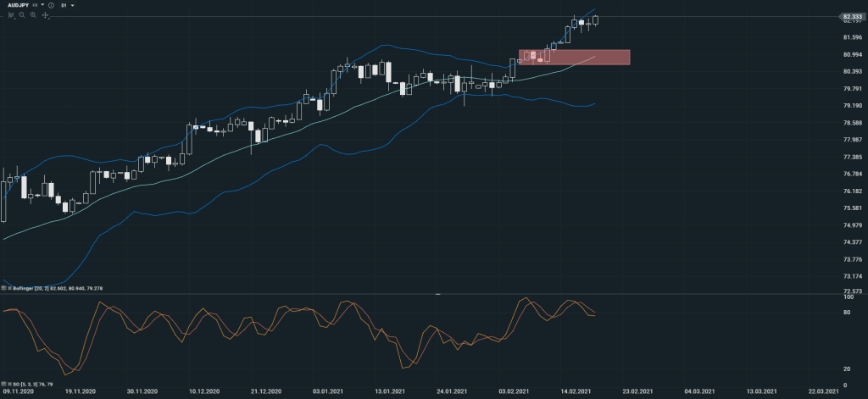Image resolution: width=868 pixels, height=399 pixels.
Task: Click the 24.01.2021 date on time axis
Action: [452, 391]
